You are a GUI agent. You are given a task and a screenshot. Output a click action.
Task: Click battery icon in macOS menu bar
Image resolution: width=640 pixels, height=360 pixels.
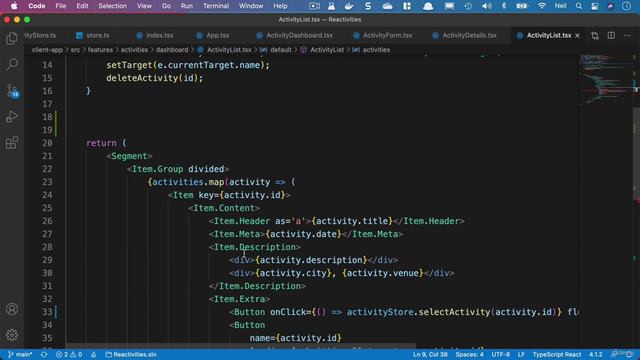click(522, 6)
